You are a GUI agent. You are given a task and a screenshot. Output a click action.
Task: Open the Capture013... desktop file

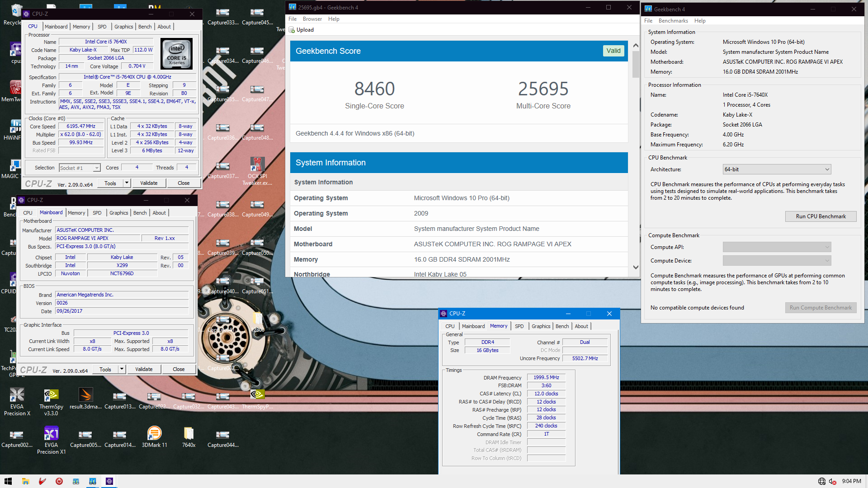[x=120, y=400]
